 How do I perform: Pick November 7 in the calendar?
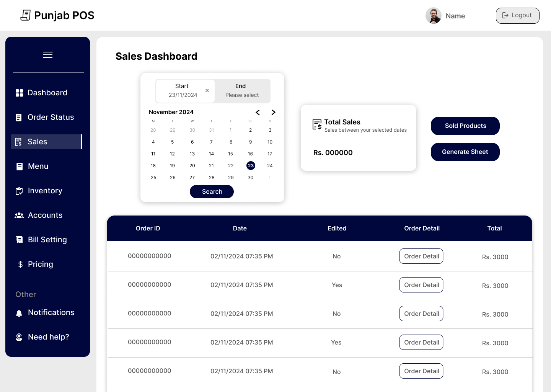click(x=211, y=142)
